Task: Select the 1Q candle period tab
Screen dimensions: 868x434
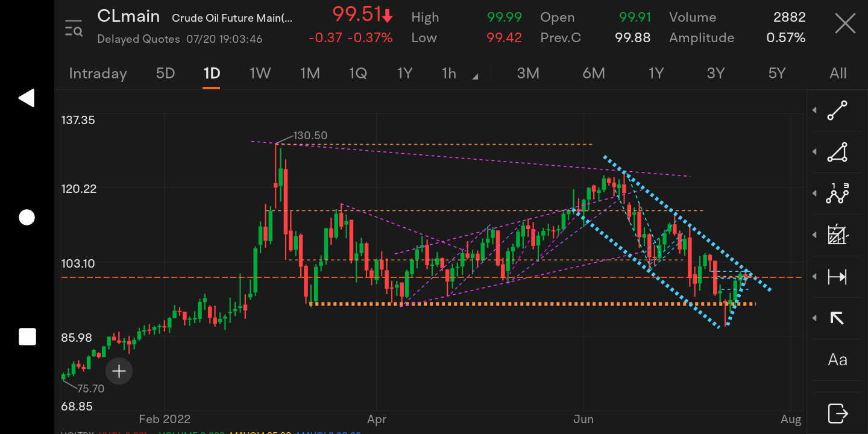Action: (357, 74)
